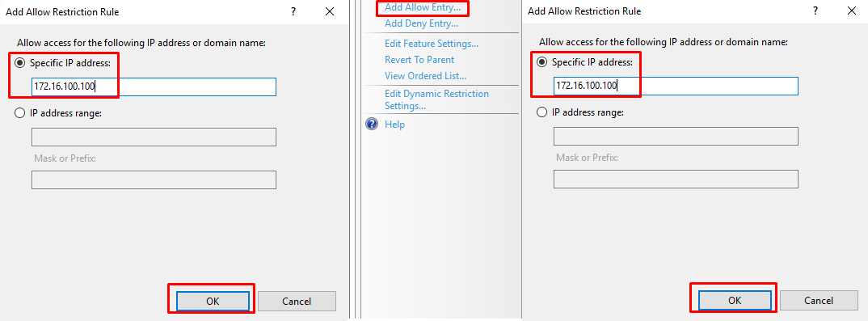Click Cancel in the right dialog

[819, 301]
